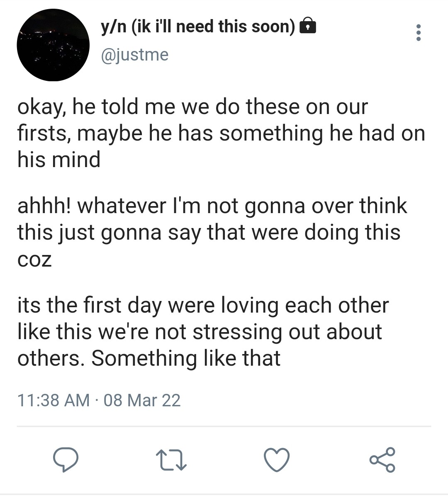The height and width of the screenshot is (500, 448).
Task: Click the sentence "Something like that"
Action: (x=186, y=358)
